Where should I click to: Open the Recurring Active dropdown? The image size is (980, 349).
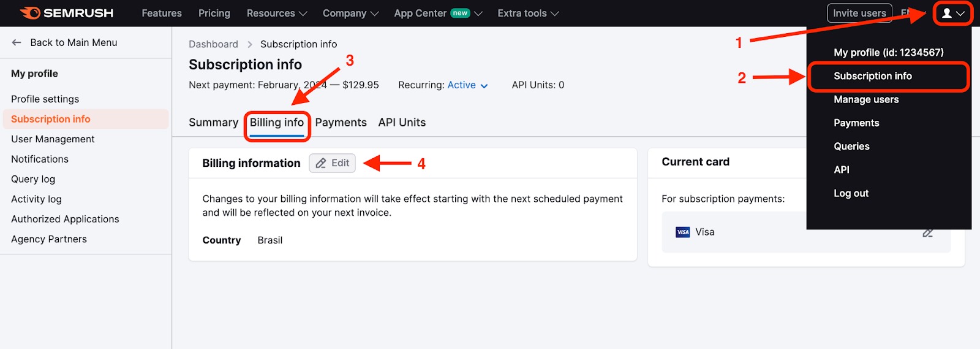tap(467, 85)
